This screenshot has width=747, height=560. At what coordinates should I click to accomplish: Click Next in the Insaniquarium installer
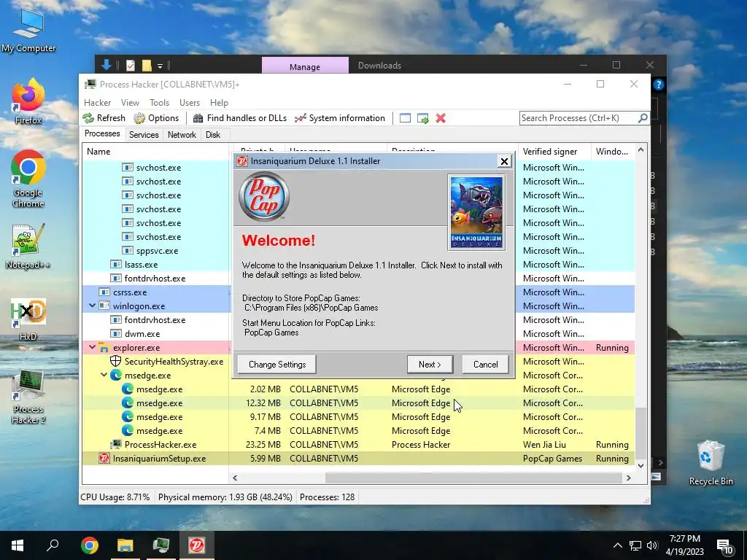point(430,365)
